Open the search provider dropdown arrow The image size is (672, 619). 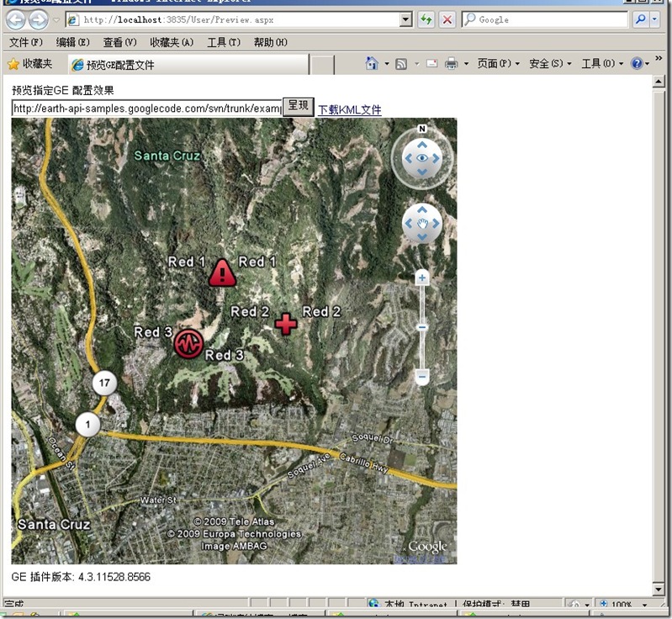tap(654, 19)
